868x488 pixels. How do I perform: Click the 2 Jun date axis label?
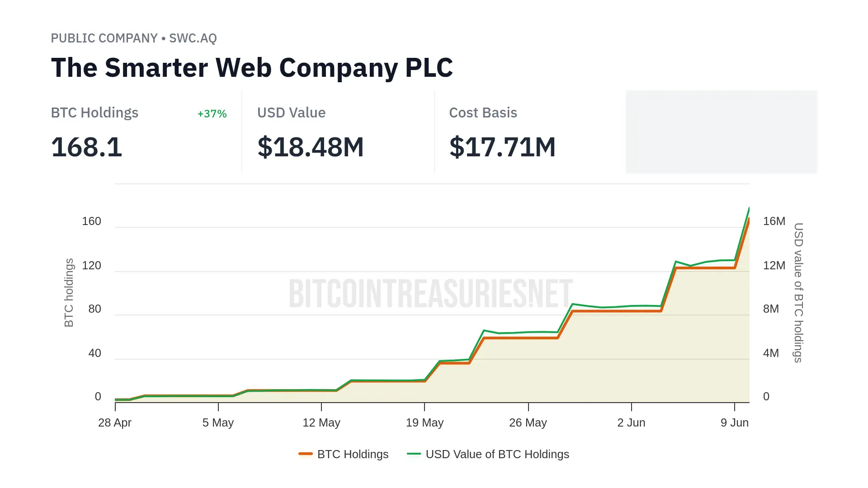[631, 423]
